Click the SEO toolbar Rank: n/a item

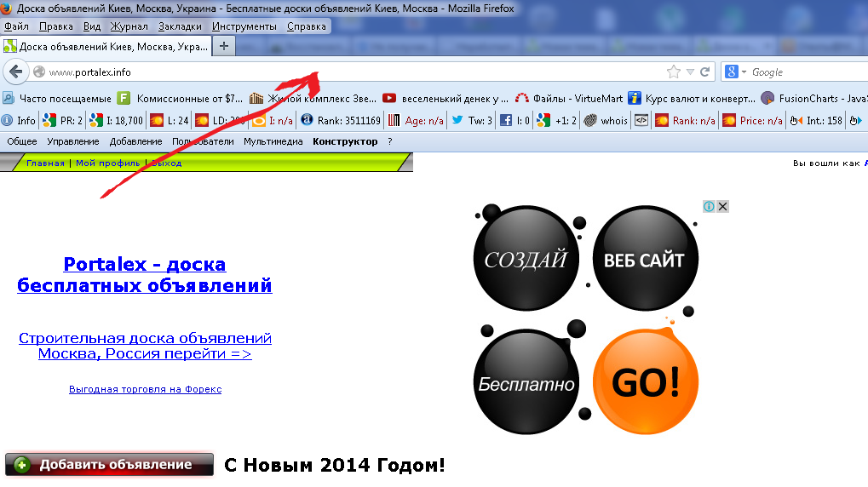click(x=685, y=120)
